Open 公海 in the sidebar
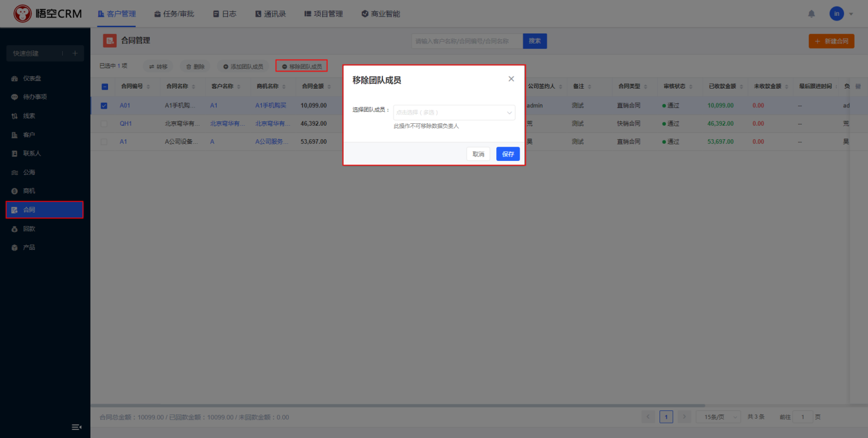868x438 pixels. (29, 172)
